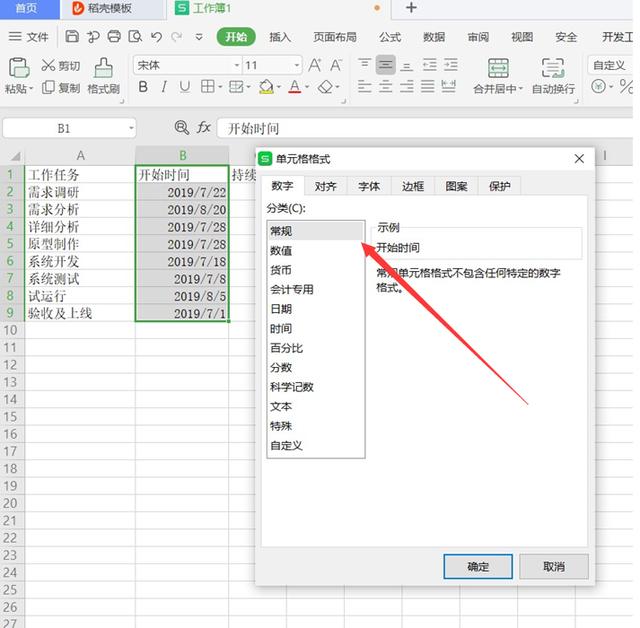Open the 保护 tab in dialog
This screenshot has width=640, height=628.
pyautogui.click(x=500, y=186)
